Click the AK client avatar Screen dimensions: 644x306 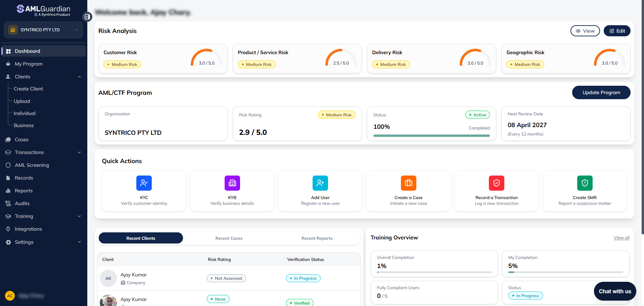108,278
